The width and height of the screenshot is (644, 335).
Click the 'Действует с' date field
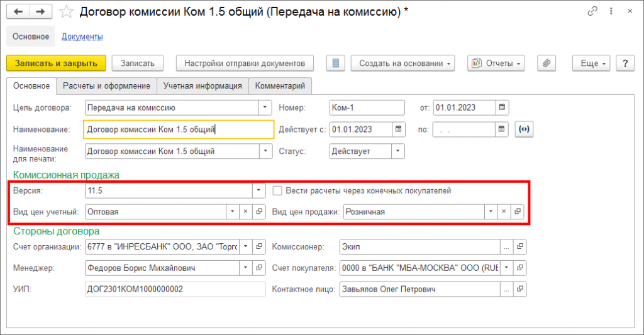point(361,129)
